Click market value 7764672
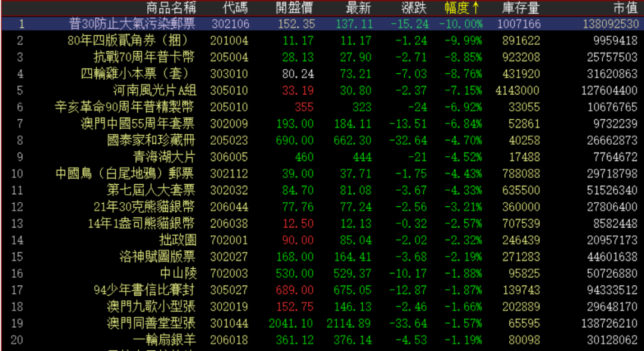Viewport: 644px width, 351px height. 615,157
